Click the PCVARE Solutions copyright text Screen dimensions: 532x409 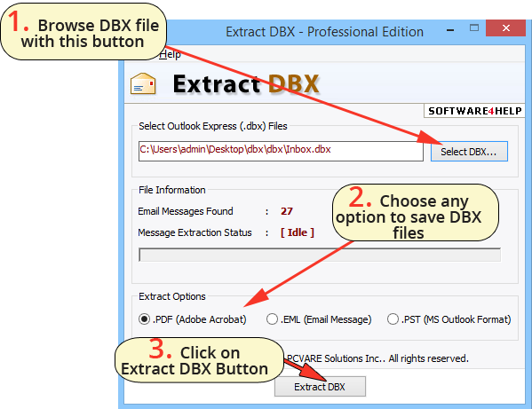pyautogui.click(x=377, y=358)
